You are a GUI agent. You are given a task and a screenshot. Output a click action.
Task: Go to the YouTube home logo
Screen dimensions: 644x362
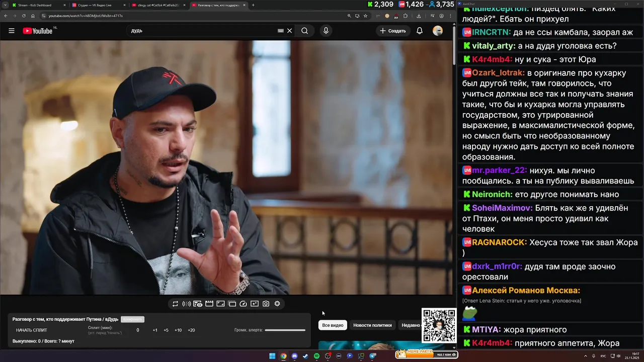[38, 31]
